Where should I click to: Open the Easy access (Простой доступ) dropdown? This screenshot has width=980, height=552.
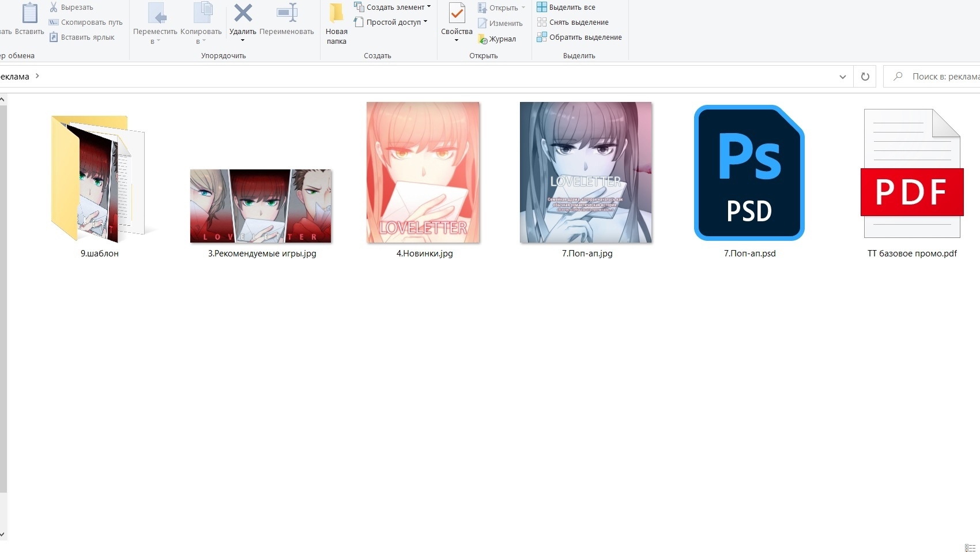390,22
